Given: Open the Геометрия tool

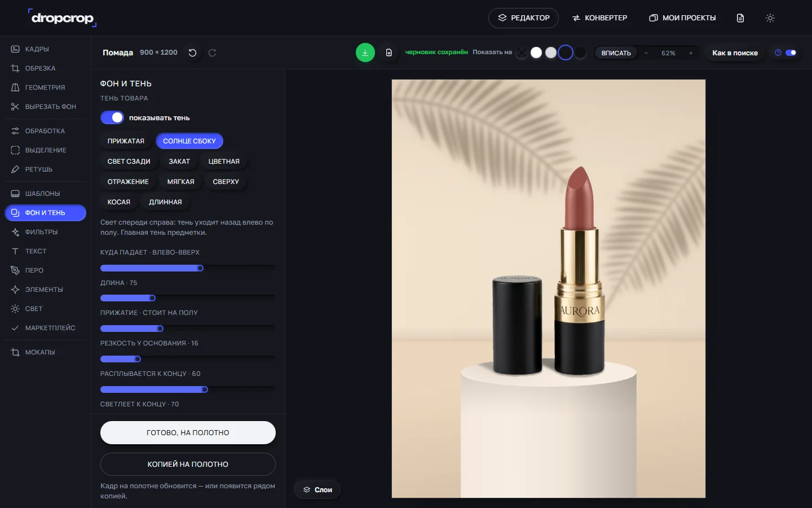Looking at the screenshot, I should point(45,87).
